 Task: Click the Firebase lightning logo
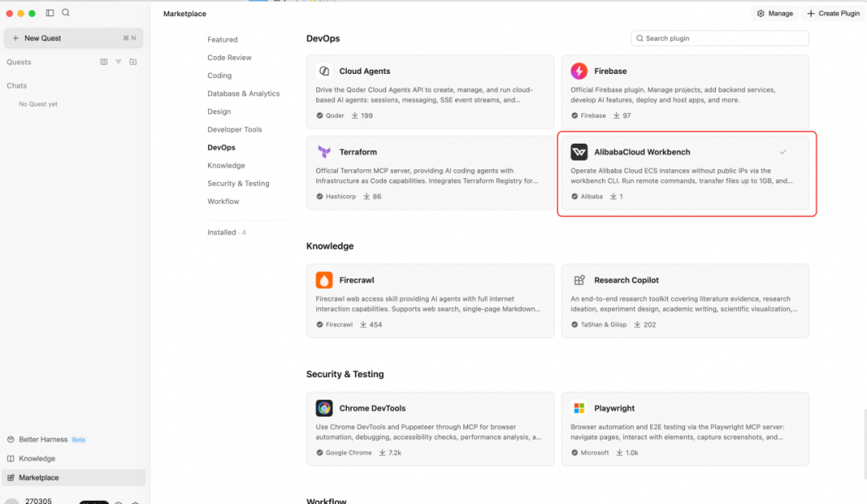[x=579, y=71]
